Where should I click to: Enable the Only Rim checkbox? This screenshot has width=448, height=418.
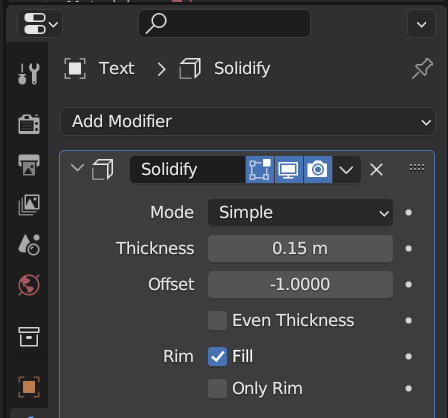217,388
